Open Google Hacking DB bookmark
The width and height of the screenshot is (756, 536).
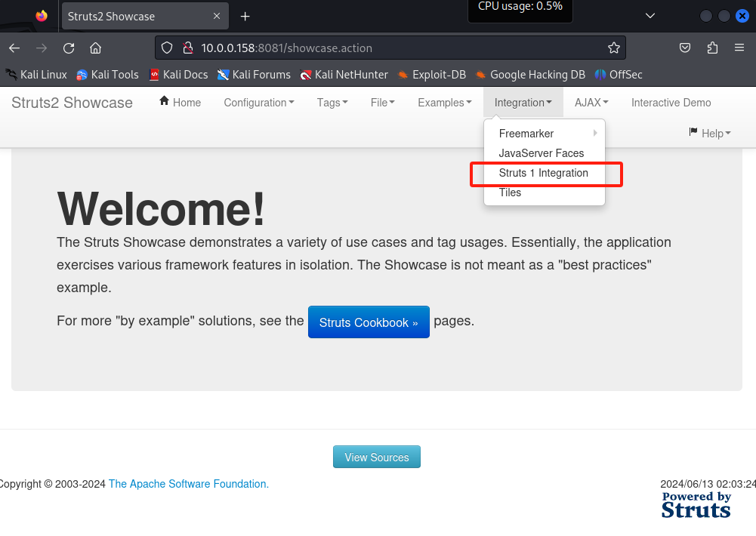(530, 75)
